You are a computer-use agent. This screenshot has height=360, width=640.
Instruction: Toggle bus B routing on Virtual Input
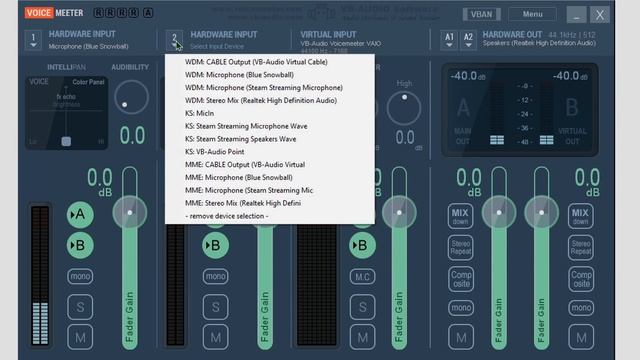(x=362, y=245)
